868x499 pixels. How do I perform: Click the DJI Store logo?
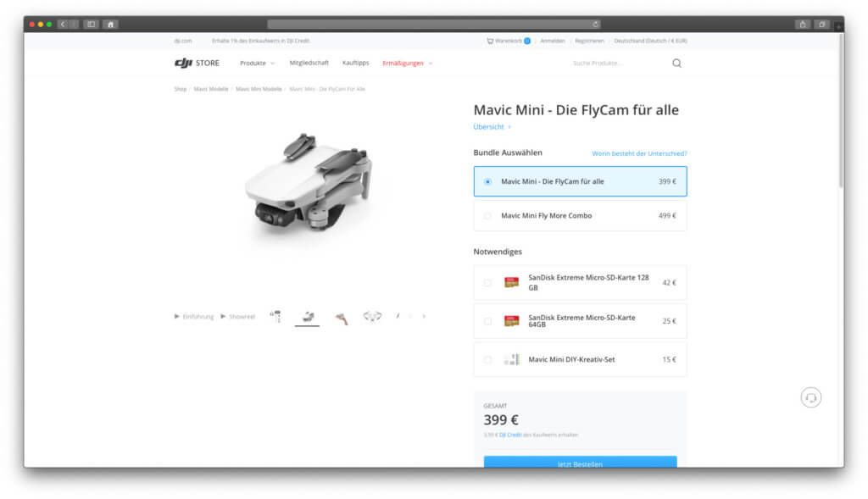(x=197, y=63)
